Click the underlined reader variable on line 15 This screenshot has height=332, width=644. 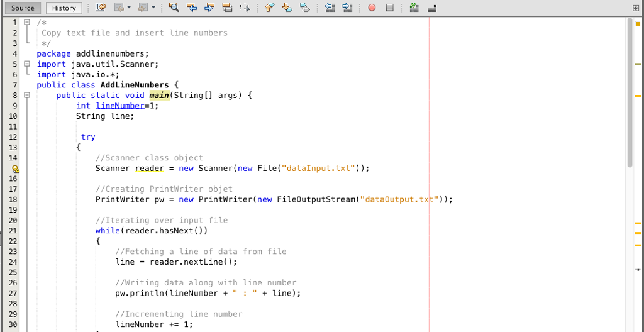[x=150, y=168]
